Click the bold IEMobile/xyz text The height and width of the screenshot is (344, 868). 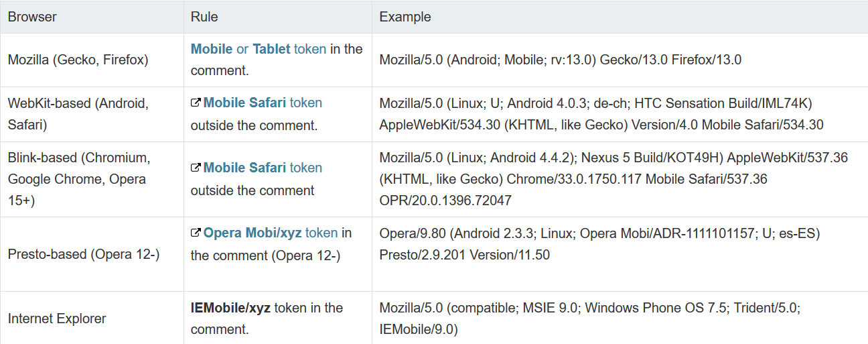pos(230,308)
